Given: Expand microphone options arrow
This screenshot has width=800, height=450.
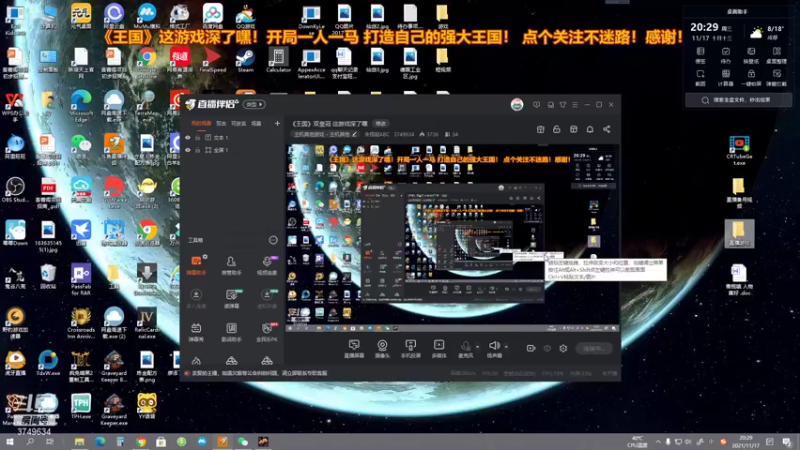Looking at the screenshot, I should pyautogui.click(x=478, y=346).
